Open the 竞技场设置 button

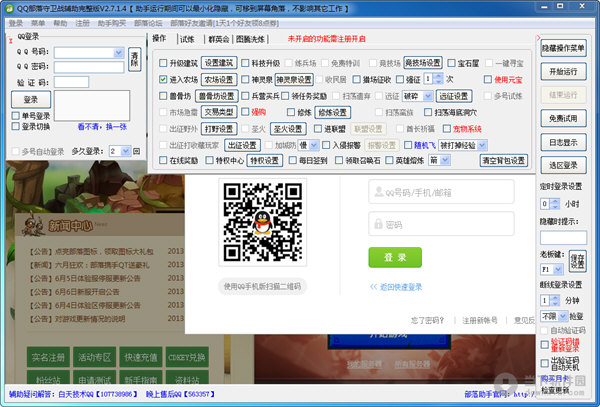click(x=423, y=63)
